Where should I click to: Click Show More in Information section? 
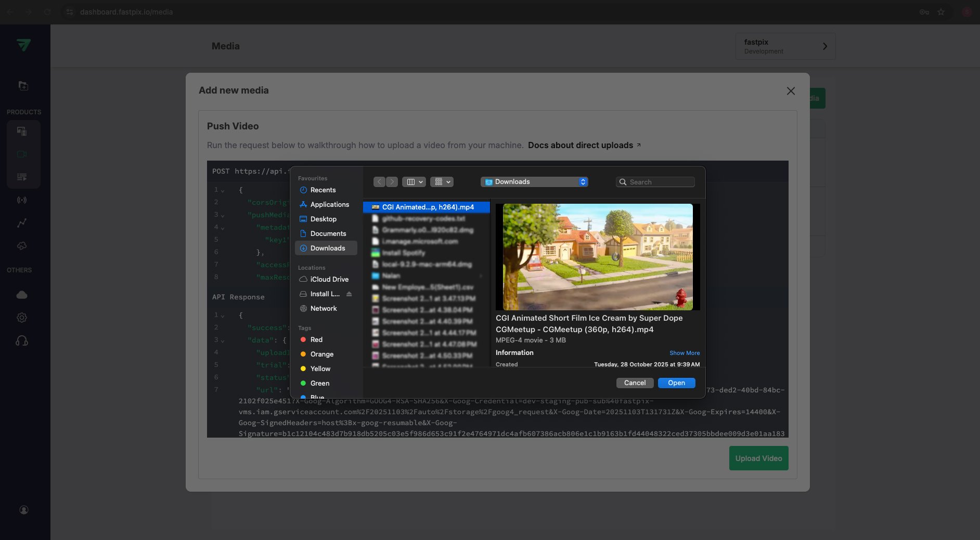684,353
